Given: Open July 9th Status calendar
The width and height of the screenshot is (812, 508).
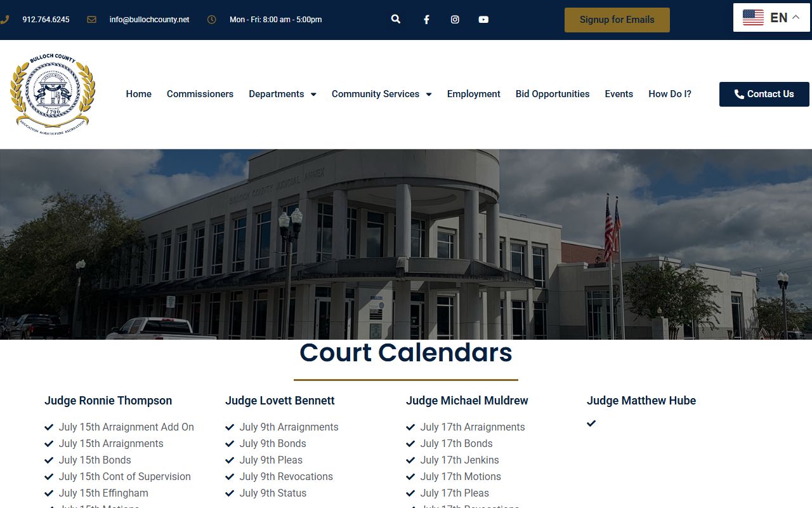Looking at the screenshot, I should click(x=273, y=493).
